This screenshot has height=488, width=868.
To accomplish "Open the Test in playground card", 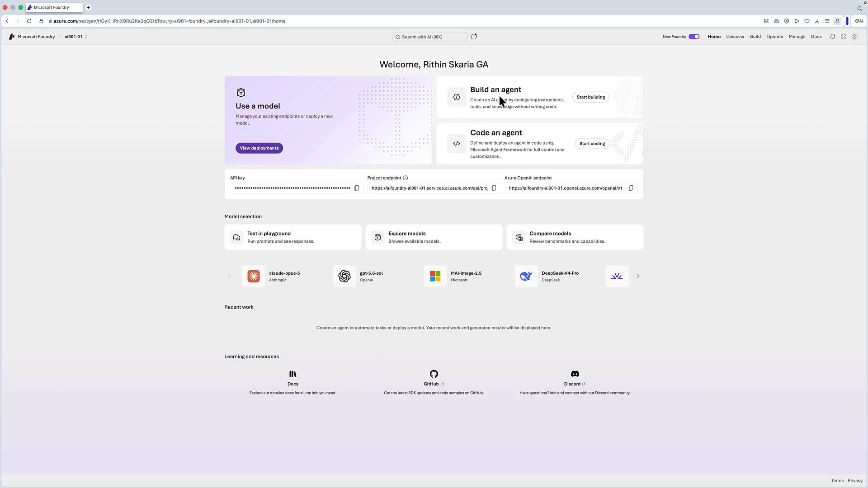I will (x=293, y=237).
